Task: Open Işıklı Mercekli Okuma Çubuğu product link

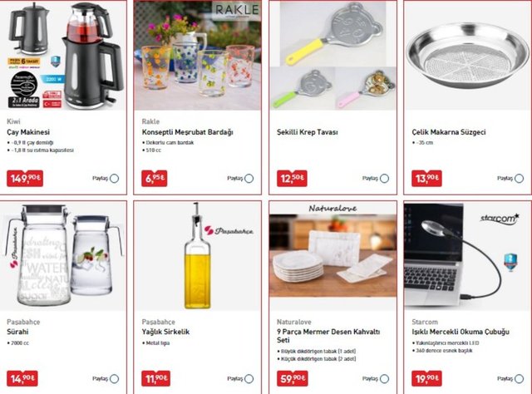Action: pos(461,332)
